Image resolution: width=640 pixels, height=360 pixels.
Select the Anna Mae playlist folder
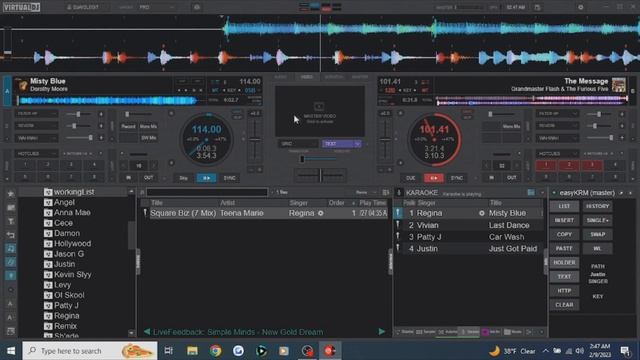tap(72, 213)
